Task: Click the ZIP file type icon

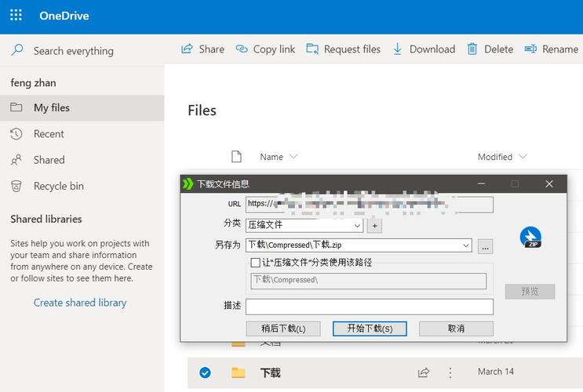Action: pyautogui.click(x=530, y=237)
